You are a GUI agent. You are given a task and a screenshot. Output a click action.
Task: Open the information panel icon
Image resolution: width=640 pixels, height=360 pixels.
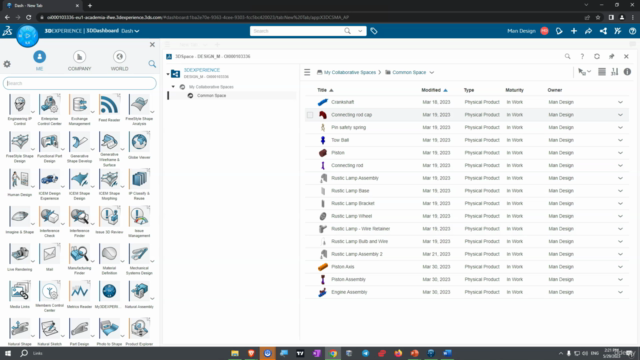[x=627, y=72]
